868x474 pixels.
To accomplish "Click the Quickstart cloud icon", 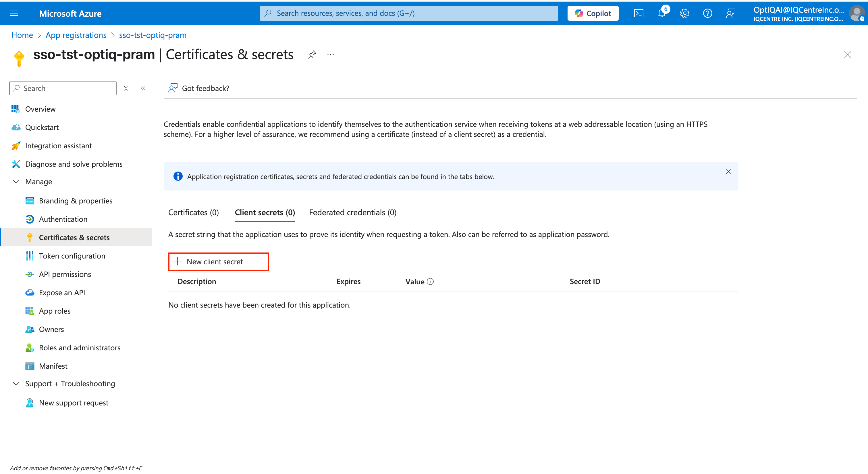I will tap(16, 127).
